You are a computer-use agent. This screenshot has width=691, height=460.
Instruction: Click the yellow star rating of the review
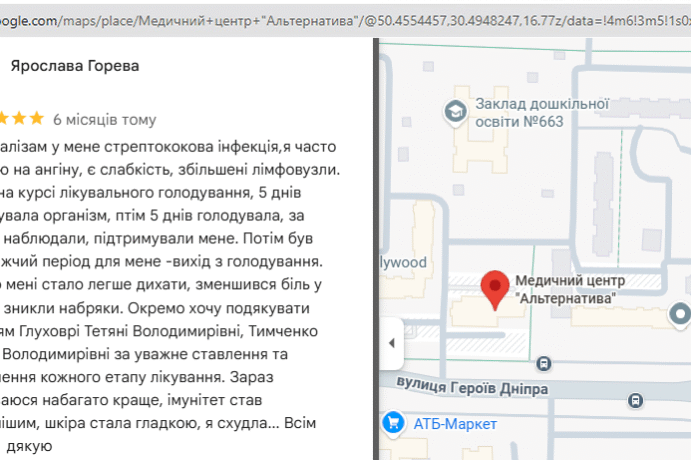tap(22, 118)
